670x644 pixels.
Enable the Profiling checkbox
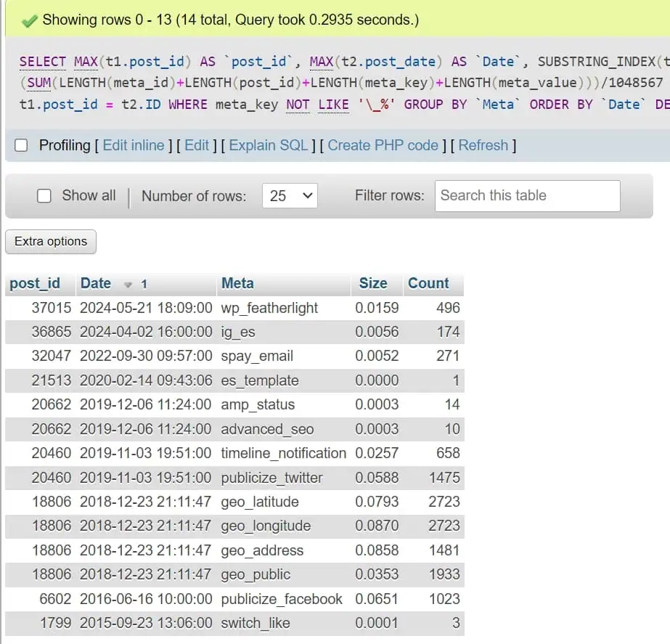point(22,146)
